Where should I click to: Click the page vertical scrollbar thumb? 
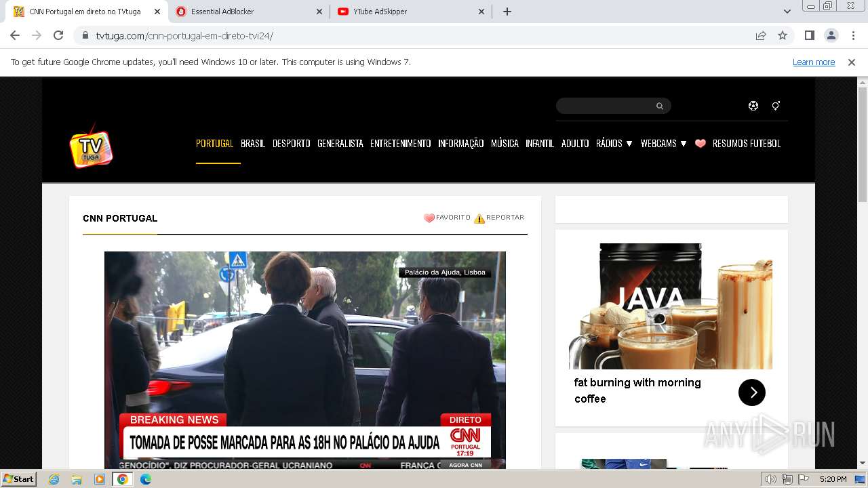click(863, 144)
